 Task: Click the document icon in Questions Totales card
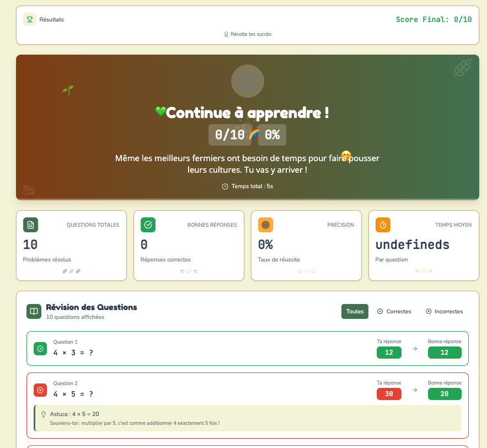click(30, 225)
